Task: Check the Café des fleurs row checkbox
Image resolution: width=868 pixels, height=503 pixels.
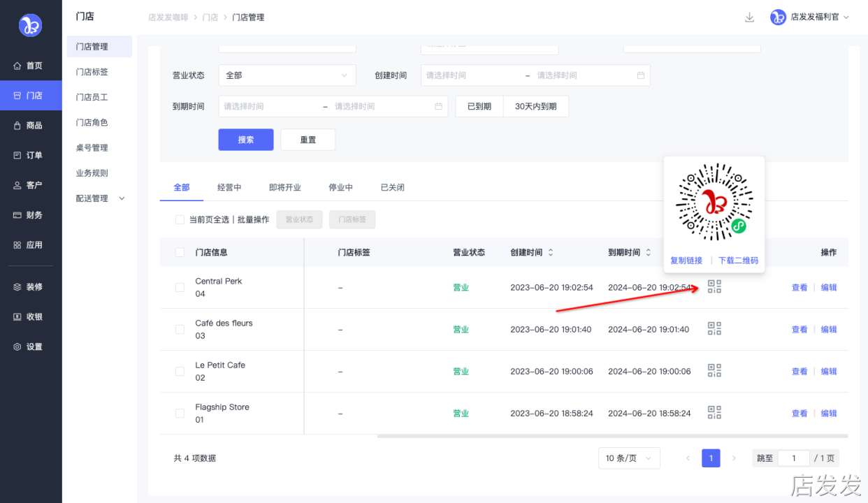Action: (x=180, y=329)
